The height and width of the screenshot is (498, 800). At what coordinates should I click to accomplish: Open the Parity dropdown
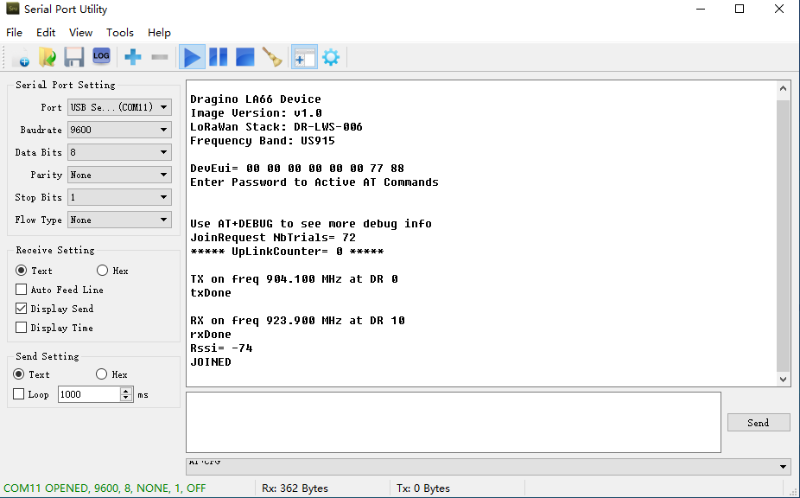[119, 175]
